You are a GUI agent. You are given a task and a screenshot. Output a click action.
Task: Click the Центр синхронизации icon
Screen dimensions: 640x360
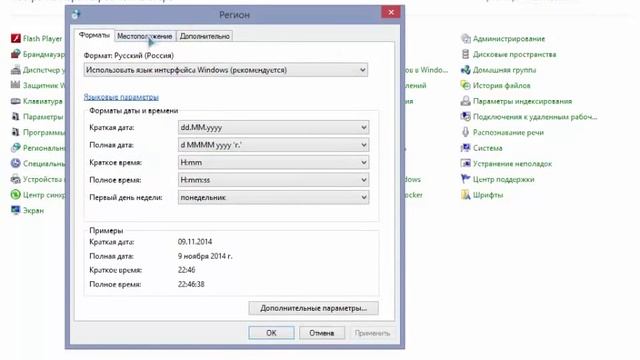tap(16, 195)
